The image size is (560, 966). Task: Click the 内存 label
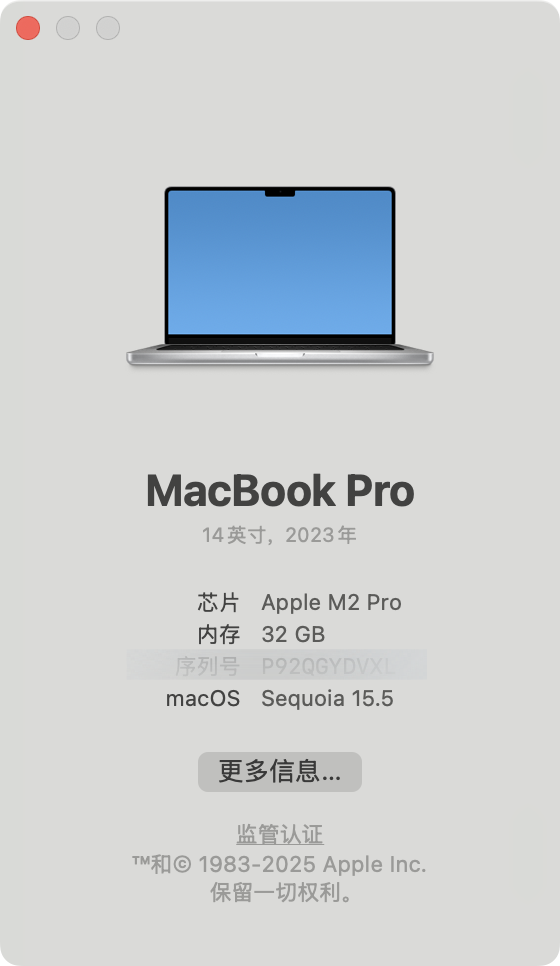[219, 635]
